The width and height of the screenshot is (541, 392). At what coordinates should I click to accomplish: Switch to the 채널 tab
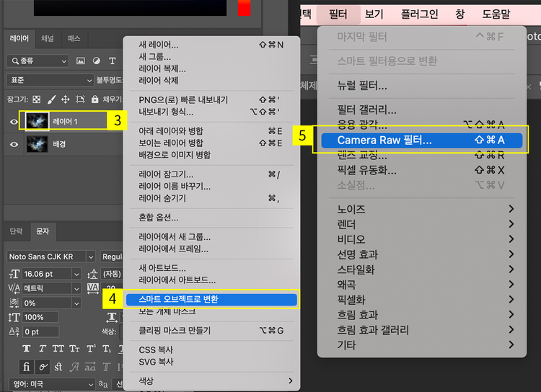click(x=48, y=38)
